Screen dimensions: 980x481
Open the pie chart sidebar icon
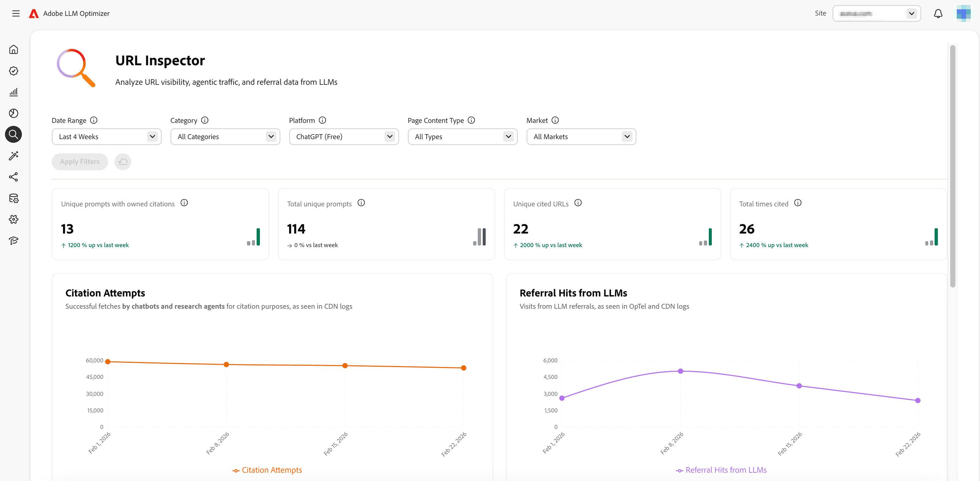14,113
